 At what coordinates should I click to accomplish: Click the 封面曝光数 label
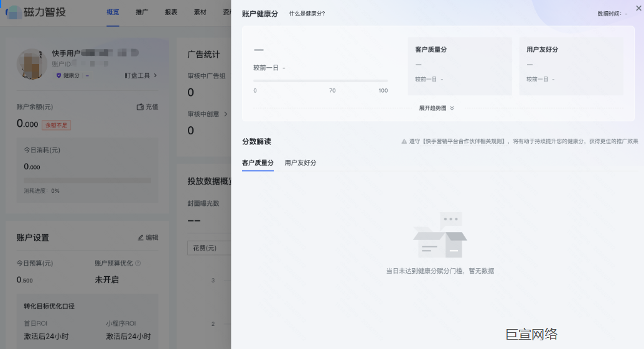(x=203, y=203)
